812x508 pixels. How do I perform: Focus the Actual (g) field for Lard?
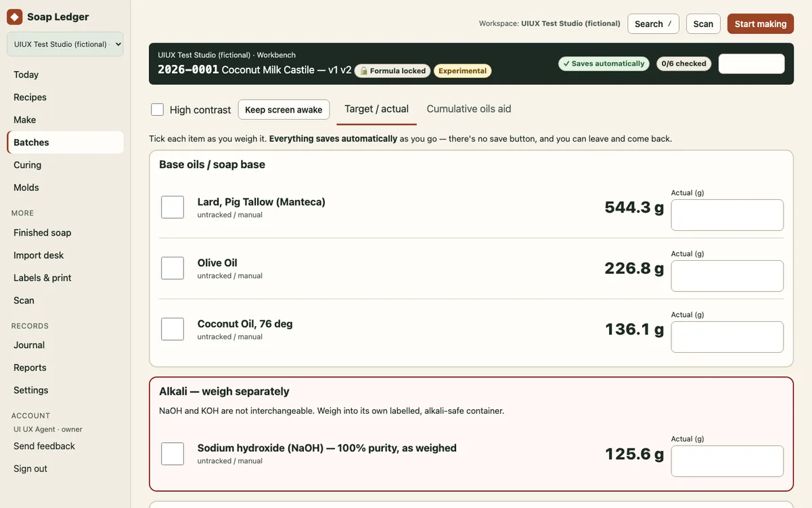pos(727,215)
